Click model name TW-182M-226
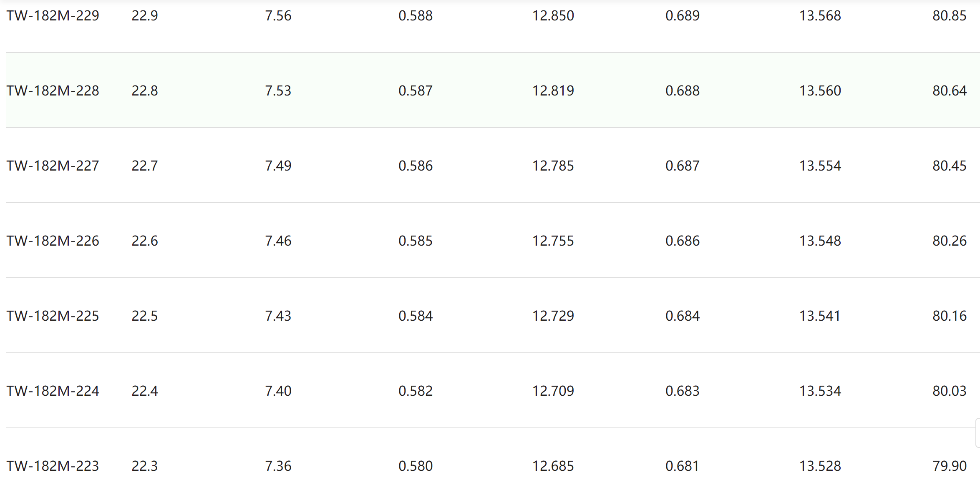980x485 pixels. point(53,241)
